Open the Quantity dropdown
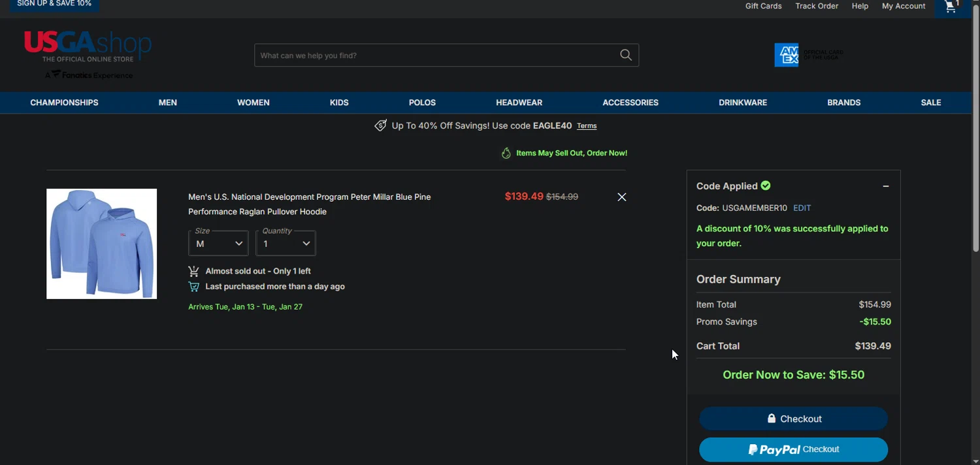 point(286,244)
